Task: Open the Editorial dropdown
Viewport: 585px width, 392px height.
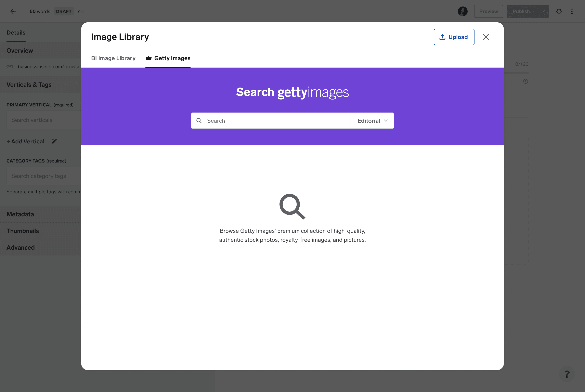Action: tap(372, 121)
